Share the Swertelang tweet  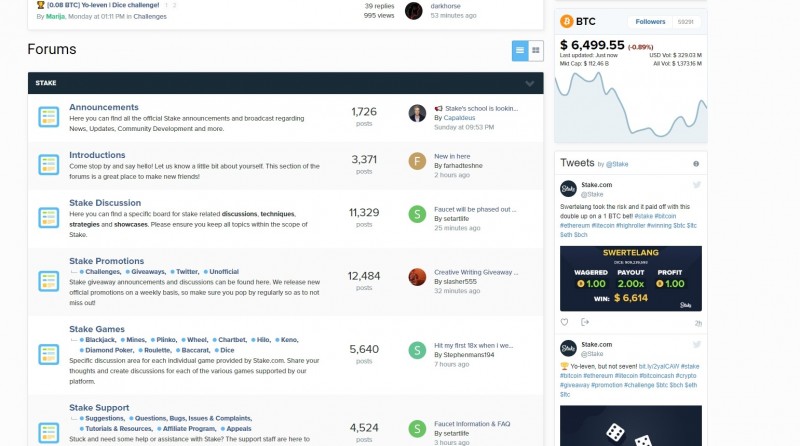(x=585, y=322)
